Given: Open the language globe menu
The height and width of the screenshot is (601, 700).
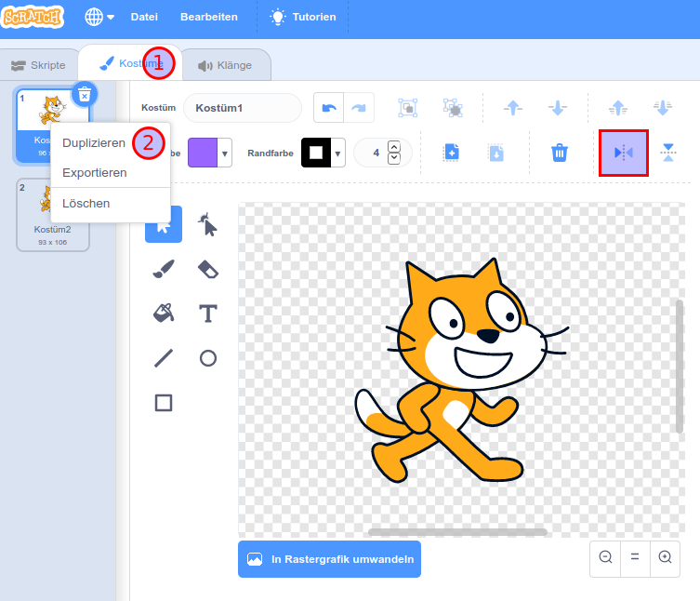Looking at the screenshot, I should click(x=99, y=17).
